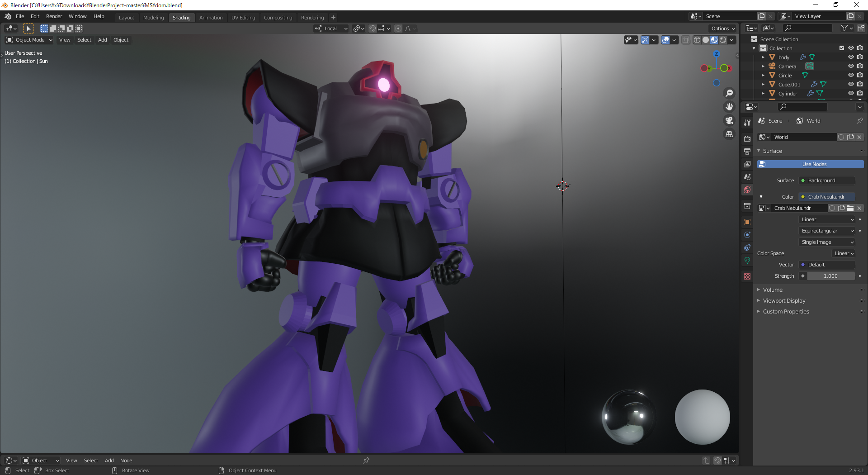Screen dimensions: 868x475
Task: Select the zoom magnifier icon in viewport gizmos
Action: (729, 93)
